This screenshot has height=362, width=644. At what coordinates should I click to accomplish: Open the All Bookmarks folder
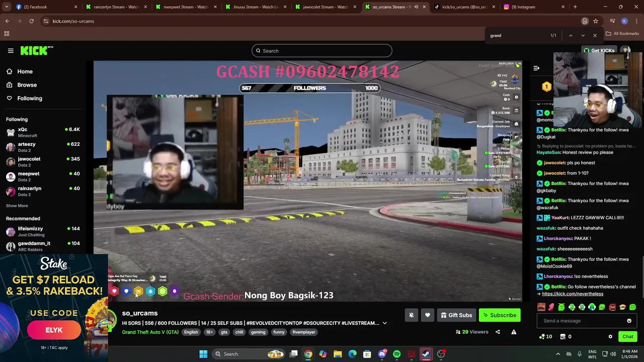[x=623, y=34]
